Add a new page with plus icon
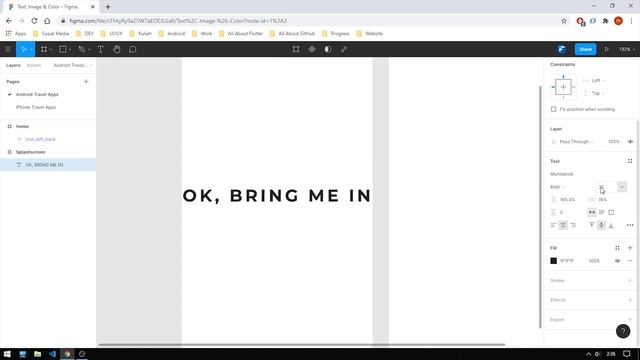640x360 pixels. [86, 82]
